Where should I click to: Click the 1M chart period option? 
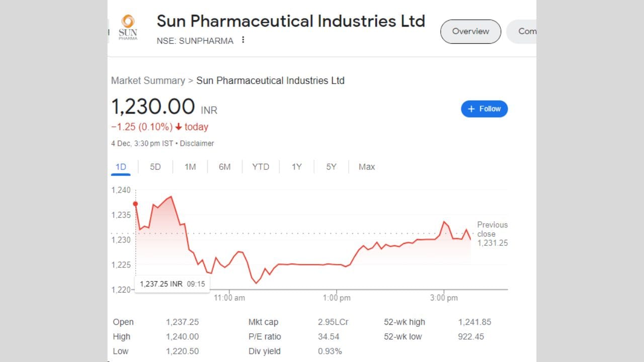pos(190,166)
